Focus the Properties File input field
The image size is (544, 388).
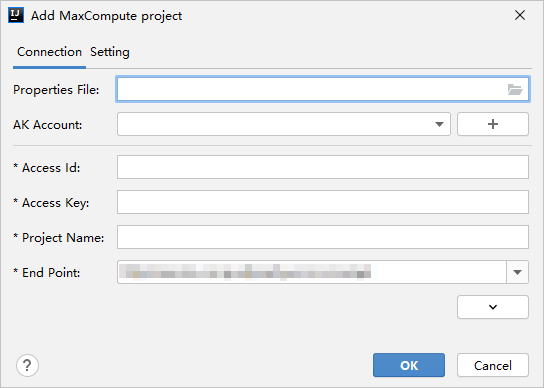coord(323,90)
